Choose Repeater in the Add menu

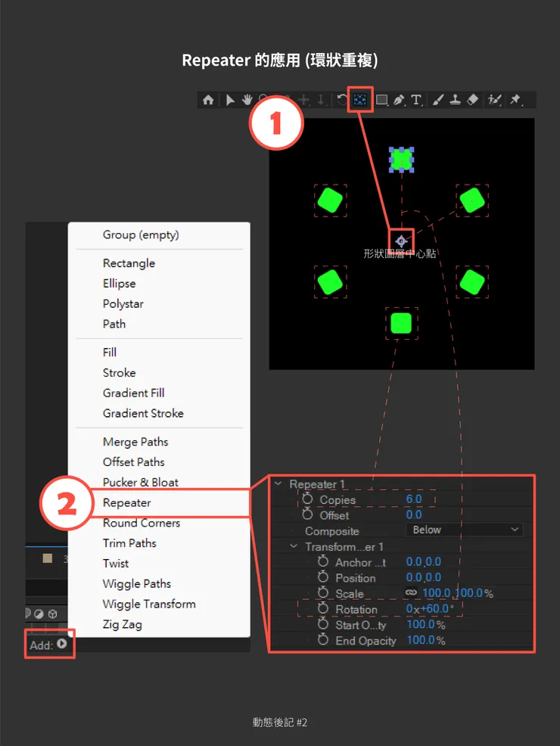127,503
